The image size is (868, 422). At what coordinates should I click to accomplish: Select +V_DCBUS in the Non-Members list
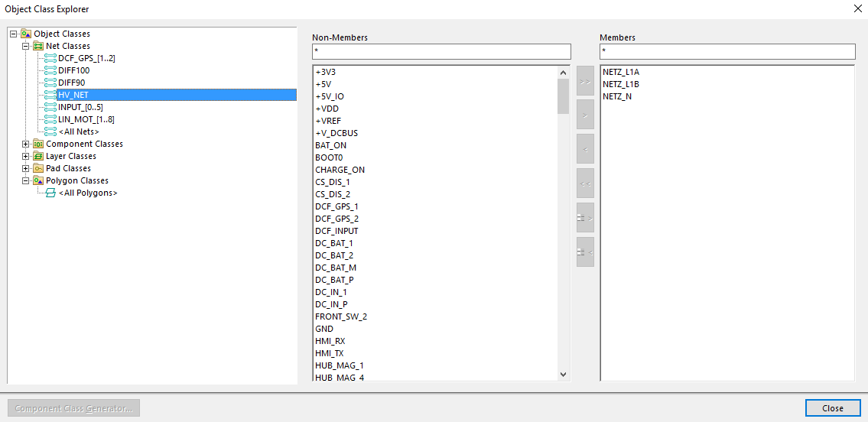(336, 133)
